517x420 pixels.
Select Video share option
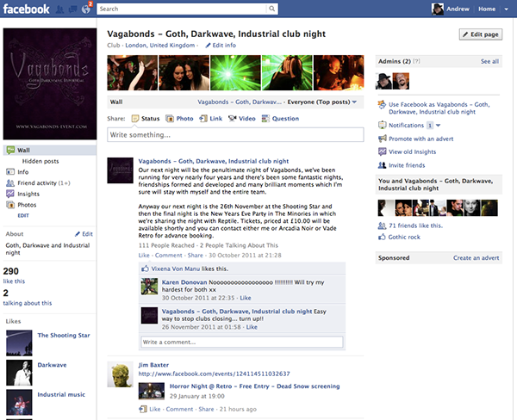tap(242, 119)
